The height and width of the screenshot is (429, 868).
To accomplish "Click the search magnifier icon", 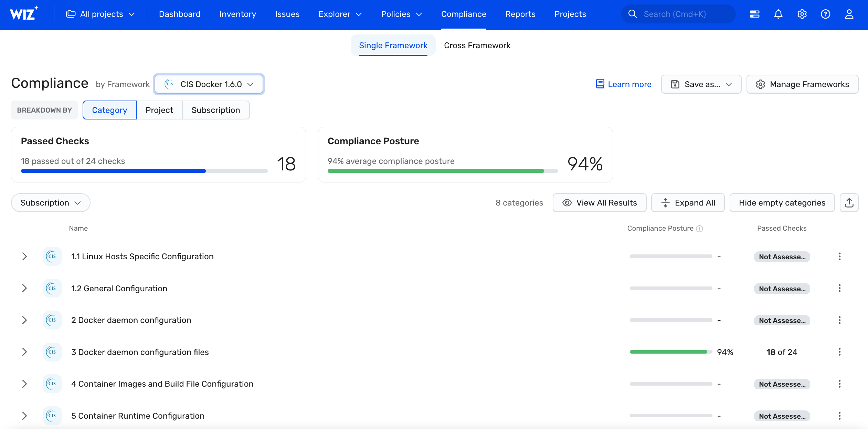I will pos(632,14).
